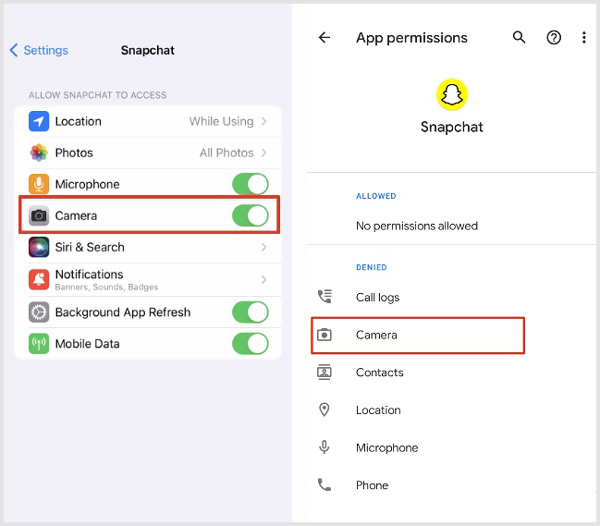Tap the Mobile Data label

click(x=87, y=344)
